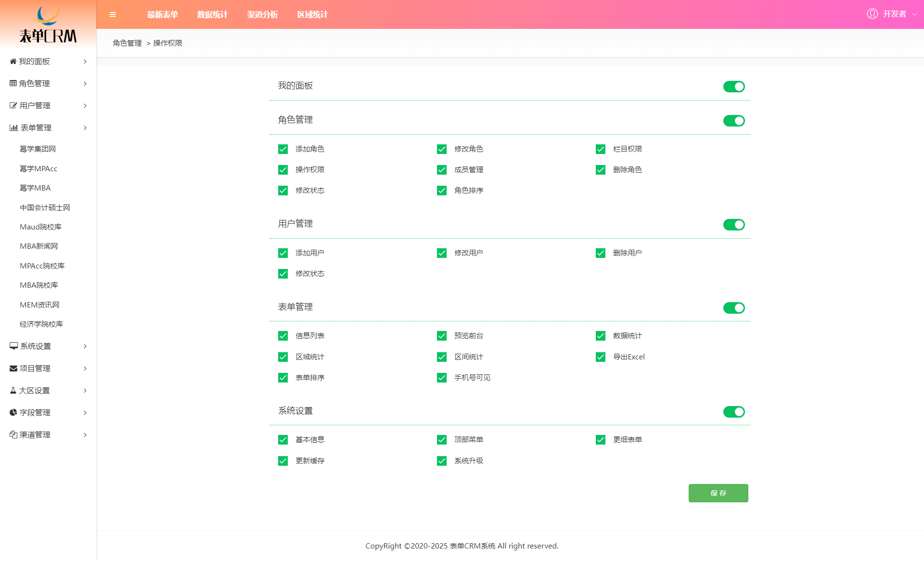Expand the 大区设置 sidebar section
Viewport: 924px width, 561px height.
47,390
